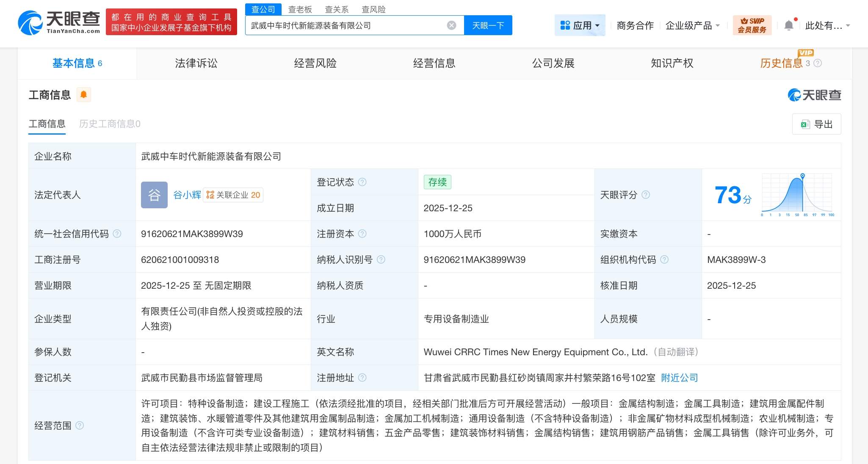
Task: Click the question mark beside 天眼评分
Action: 646,195
